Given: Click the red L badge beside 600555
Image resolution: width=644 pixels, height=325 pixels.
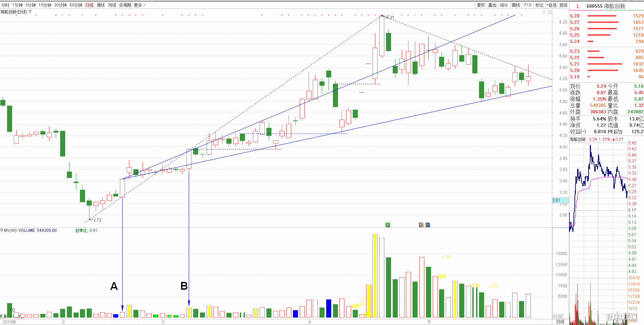Looking at the screenshot, I should tap(578, 6).
